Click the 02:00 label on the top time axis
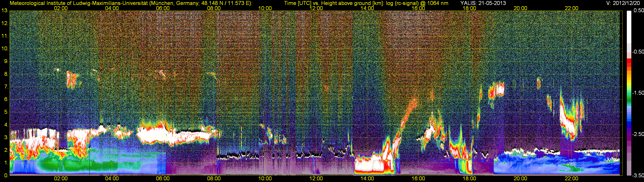 click(x=61, y=8)
